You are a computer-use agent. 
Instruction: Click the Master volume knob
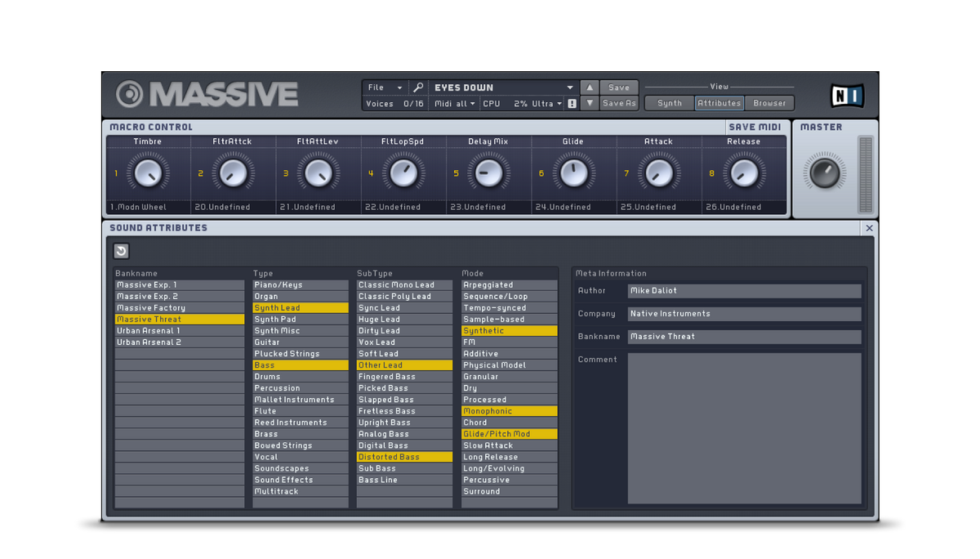pyautogui.click(x=823, y=173)
